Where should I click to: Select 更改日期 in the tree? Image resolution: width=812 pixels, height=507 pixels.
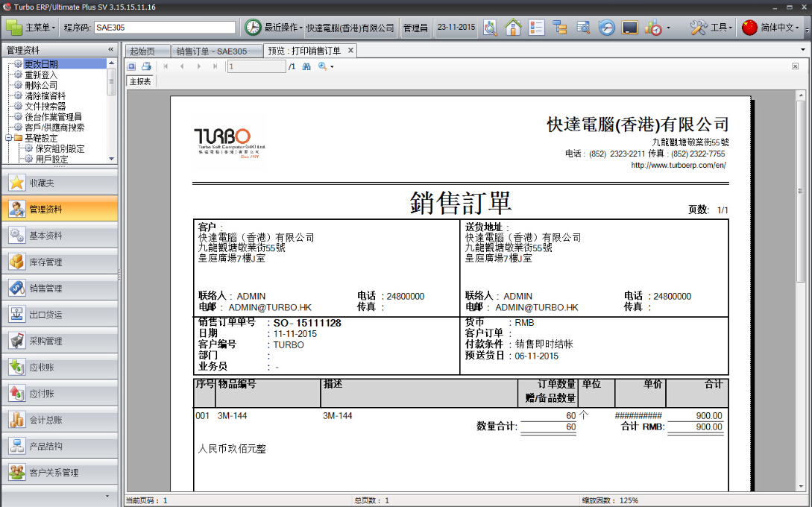click(41, 63)
